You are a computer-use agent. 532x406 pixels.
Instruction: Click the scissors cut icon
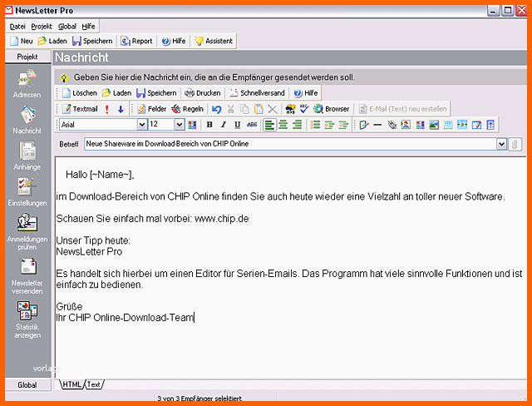(x=231, y=109)
